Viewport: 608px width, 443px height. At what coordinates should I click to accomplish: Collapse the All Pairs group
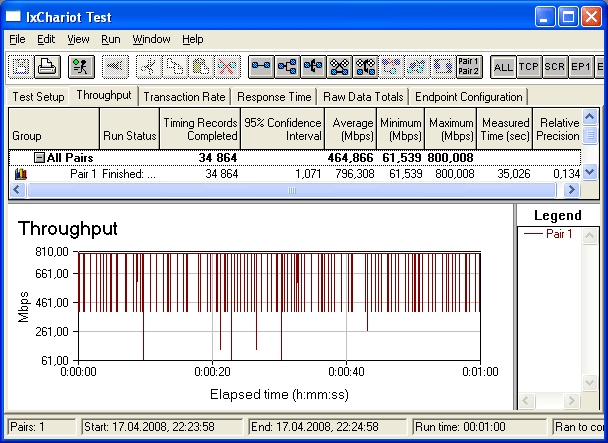39,157
